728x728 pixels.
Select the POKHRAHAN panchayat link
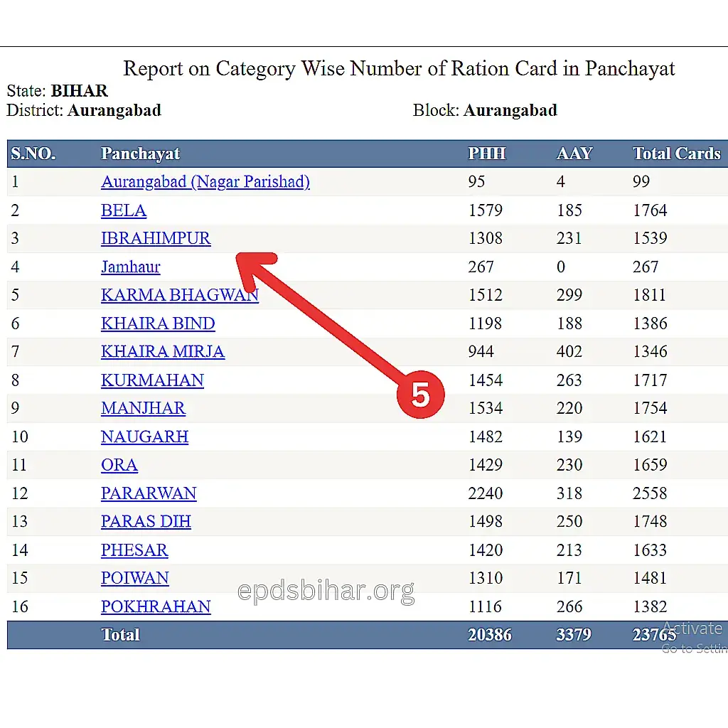(156, 606)
